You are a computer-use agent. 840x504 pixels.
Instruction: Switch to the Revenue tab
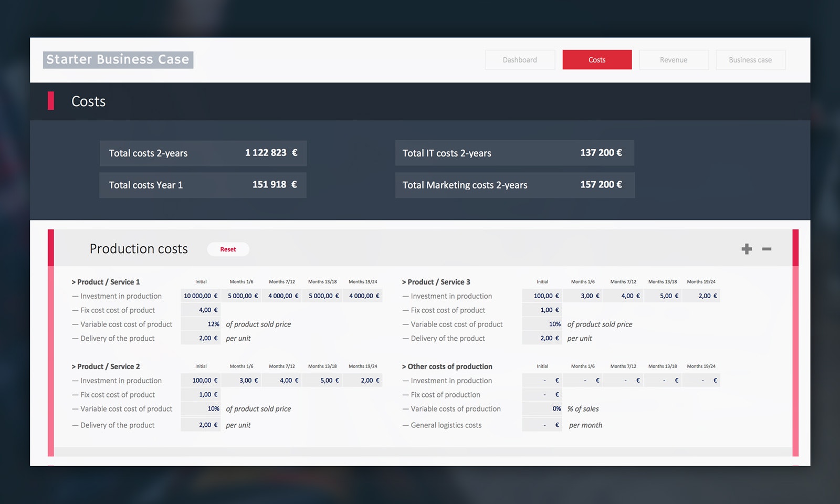point(674,59)
